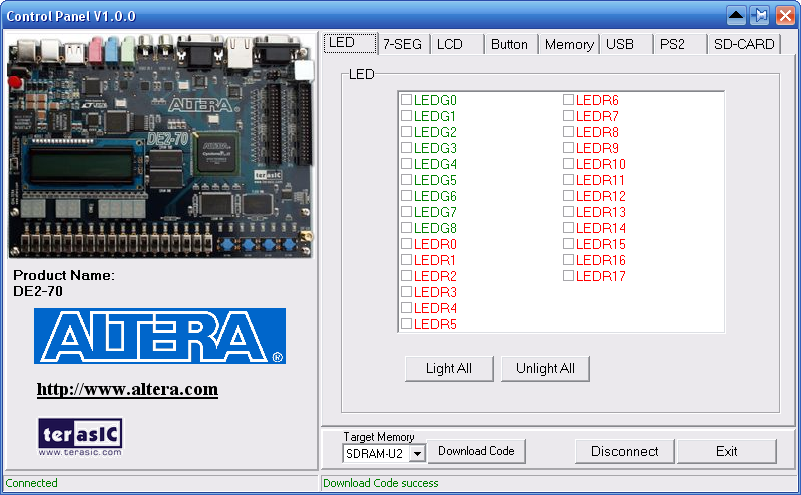Turn on LEDR14
This screenshot has width=801, height=495.
click(568, 227)
